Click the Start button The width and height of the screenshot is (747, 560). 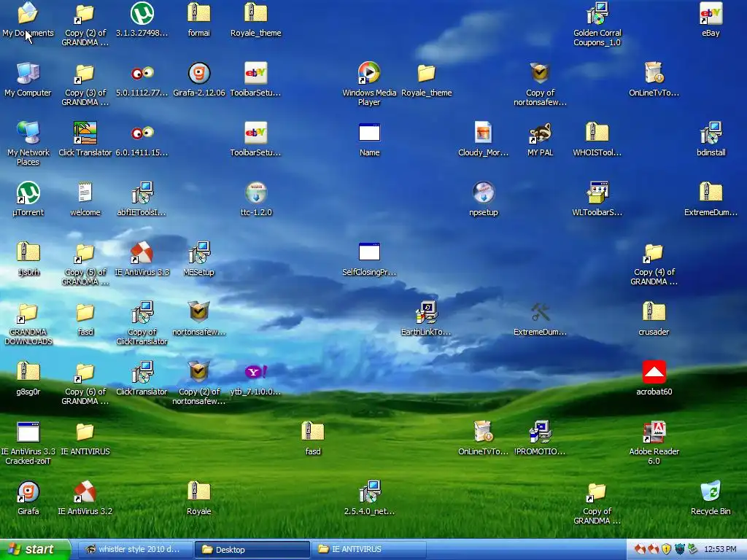(x=35, y=550)
